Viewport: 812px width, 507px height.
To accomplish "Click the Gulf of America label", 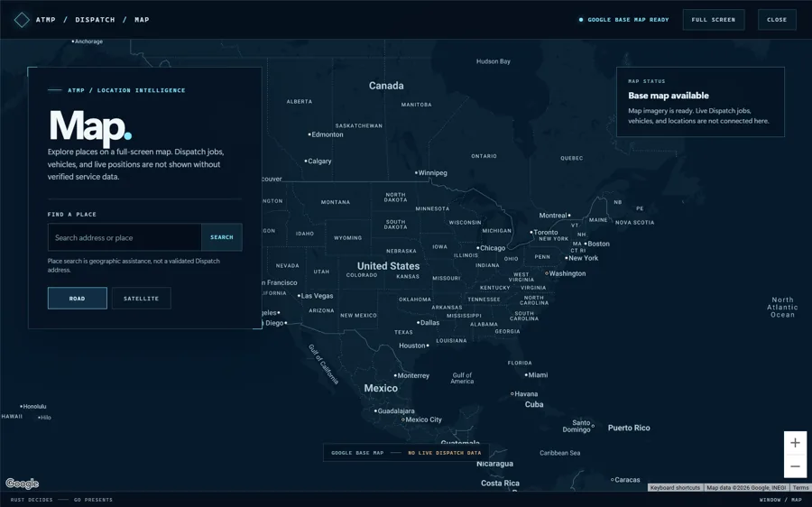I will [x=462, y=378].
